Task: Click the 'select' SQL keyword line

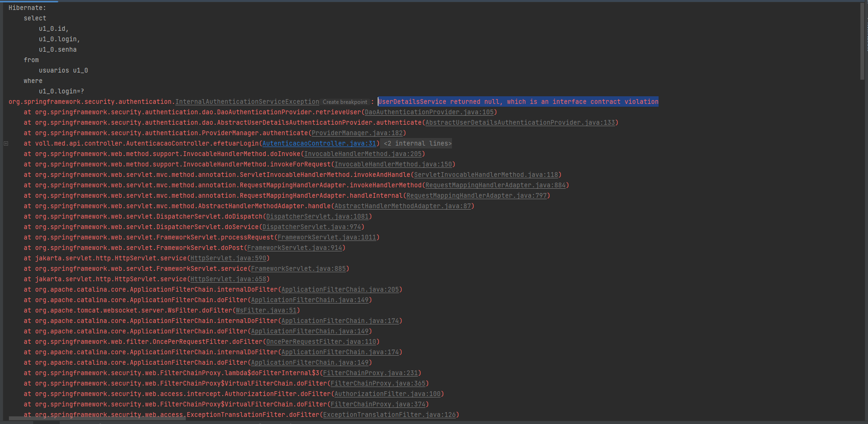Action: click(x=35, y=18)
